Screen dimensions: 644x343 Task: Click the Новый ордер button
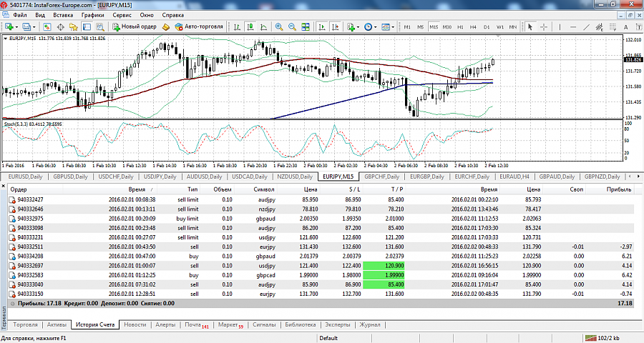(135, 26)
